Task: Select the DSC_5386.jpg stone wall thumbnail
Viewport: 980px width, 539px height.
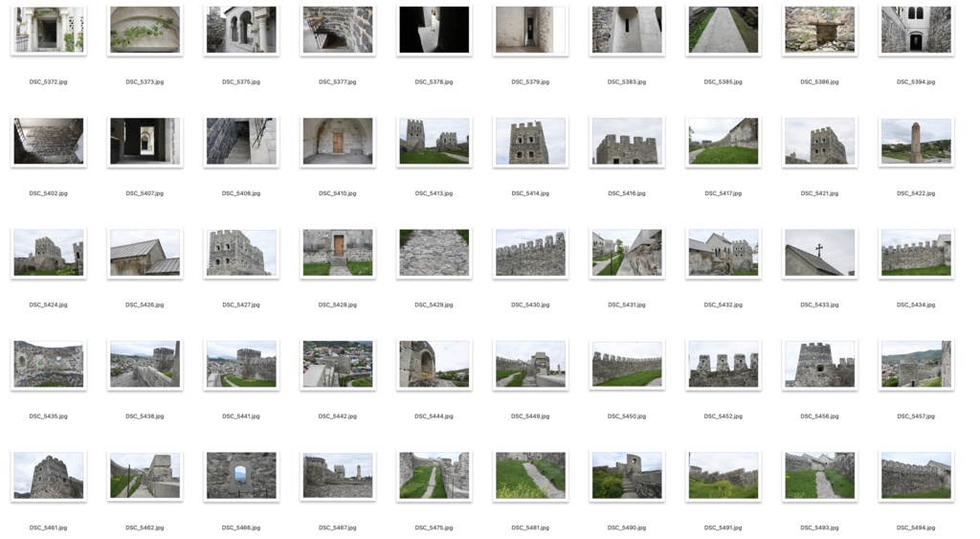Action: [819, 30]
